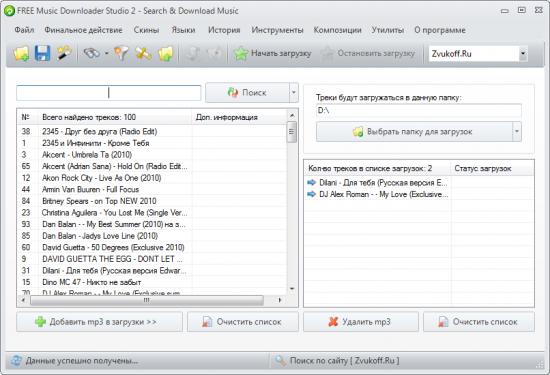Image resolution: width=550 pixels, height=375 pixels.
Task: Click the greyed move-up toolbar icon
Action: pyautogui.click(x=193, y=54)
